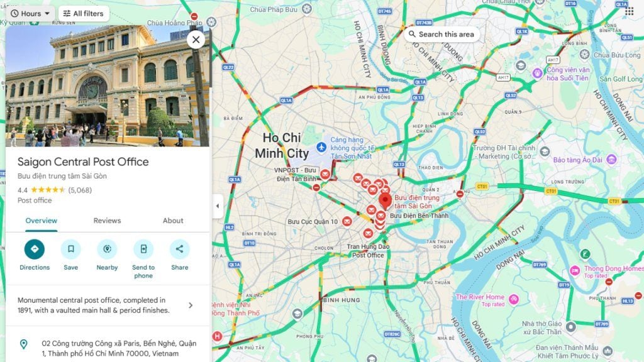Save the place with bookmark icon

click(70, 249)
